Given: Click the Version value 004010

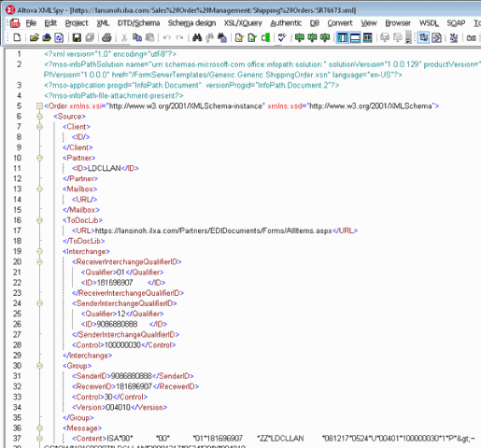Looking at the screenshot, I should pos(118,407).
